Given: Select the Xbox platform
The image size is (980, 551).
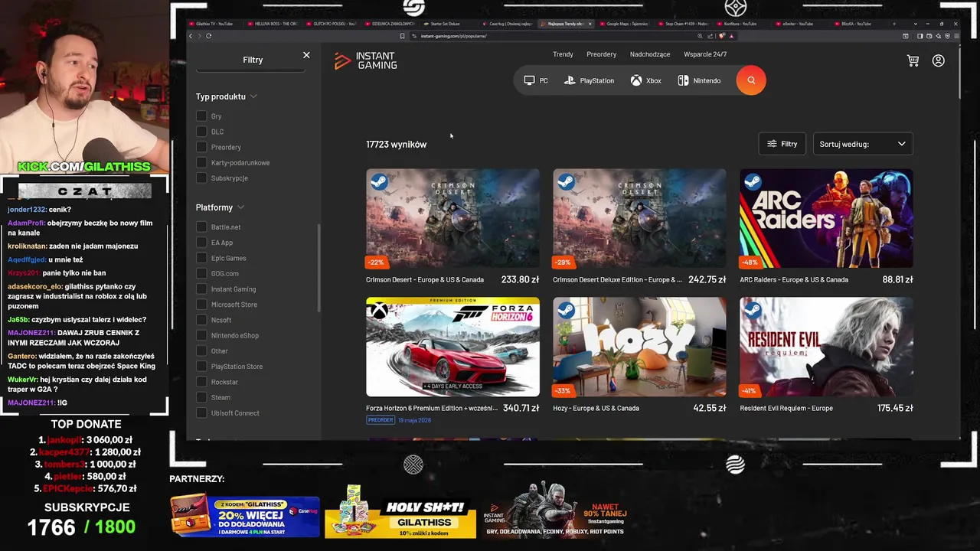Looking at the screenshot, I should coord(645,80).
